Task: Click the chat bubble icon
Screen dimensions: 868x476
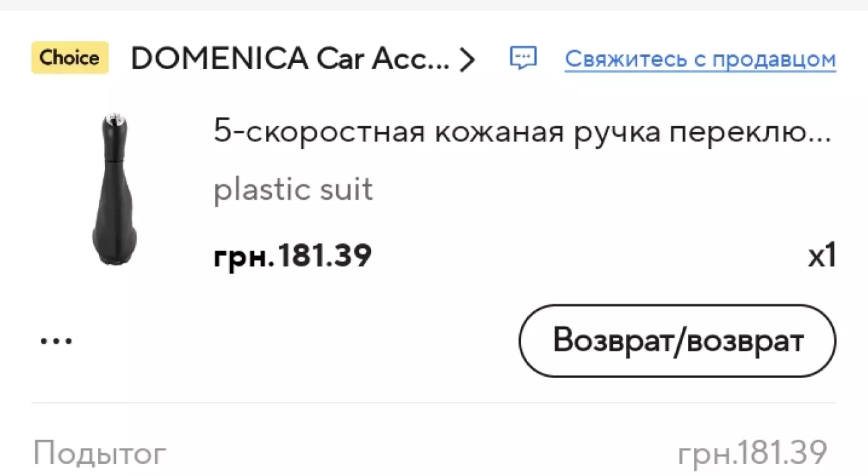Action: [523, 58]
